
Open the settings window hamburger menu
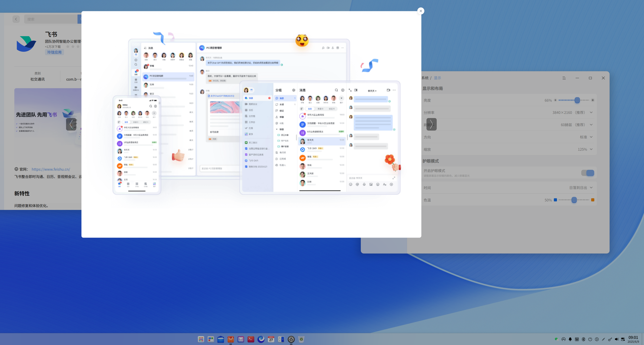564,78
